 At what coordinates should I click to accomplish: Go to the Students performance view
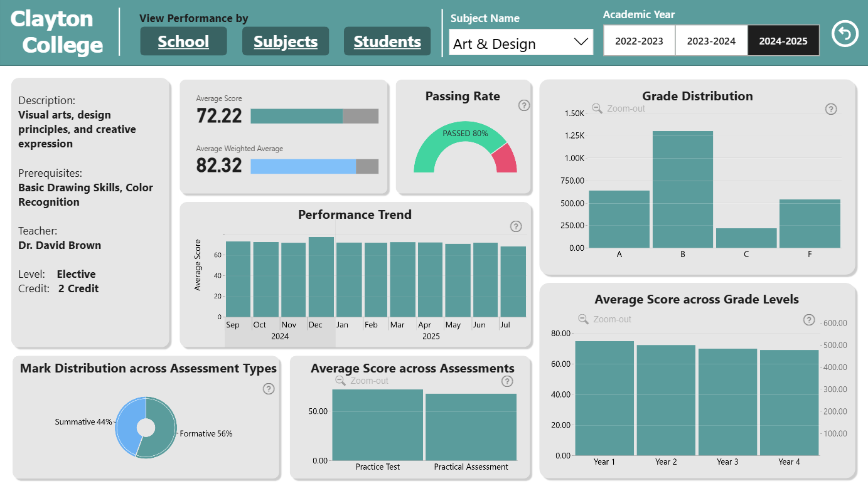pyautogui.click(x=387, y=41)
